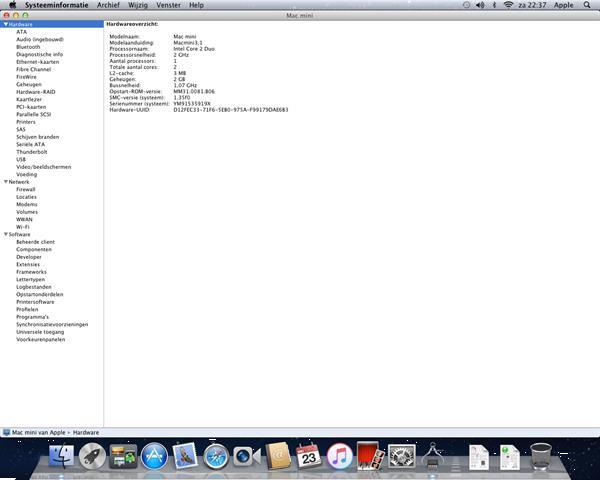Image resolution: width=600 pixels, height=480 pixels.
Task: Select Hardware-RAID entry
Action: tap(36, 92)
